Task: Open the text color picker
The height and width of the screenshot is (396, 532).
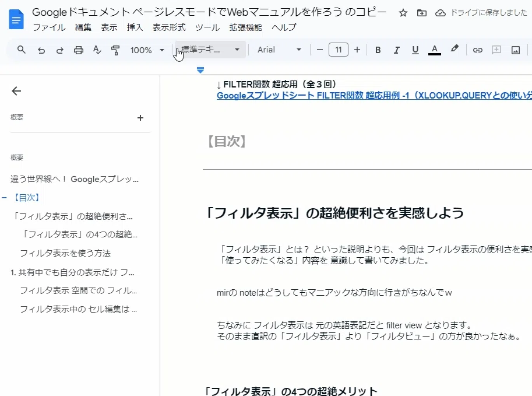Action: coord(434,50)
